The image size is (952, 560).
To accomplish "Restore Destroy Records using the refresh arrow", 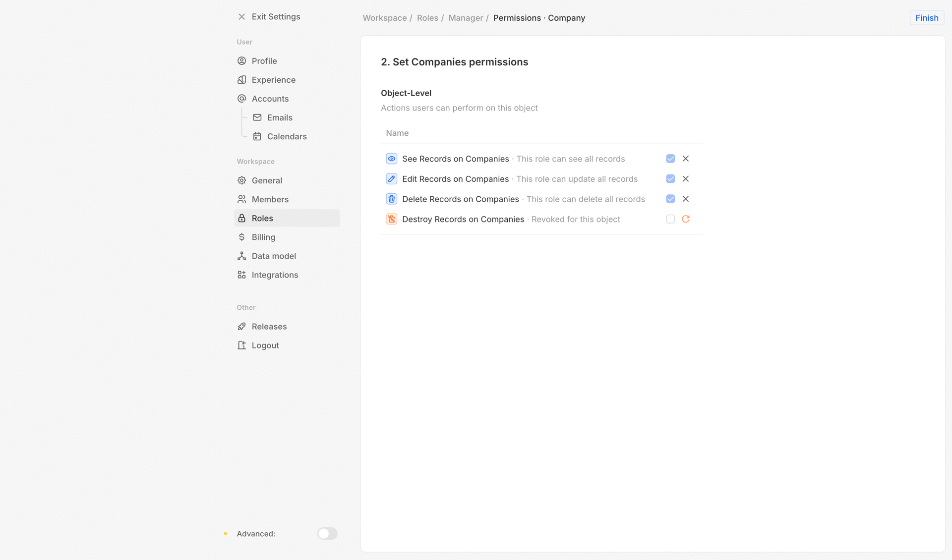I will pos(686,219).
